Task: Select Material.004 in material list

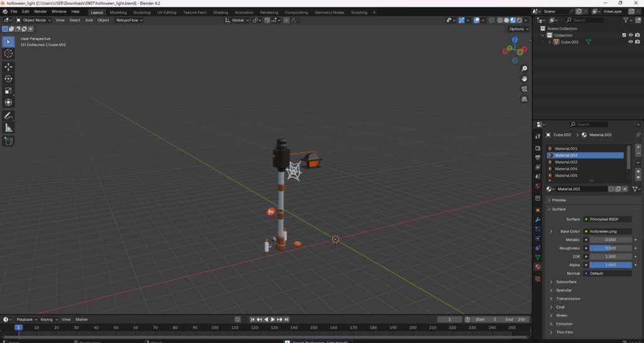Action: [566, 169]
